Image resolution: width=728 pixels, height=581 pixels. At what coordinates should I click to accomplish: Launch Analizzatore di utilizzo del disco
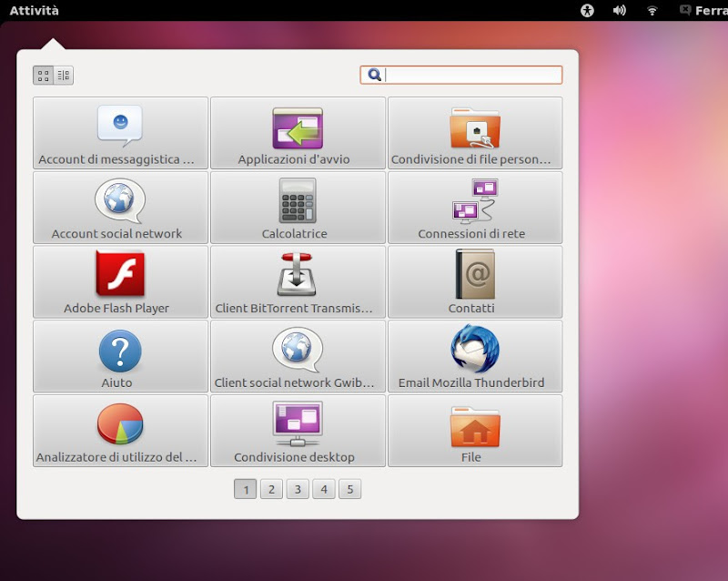pyautogui.click(x=121, y=431)
